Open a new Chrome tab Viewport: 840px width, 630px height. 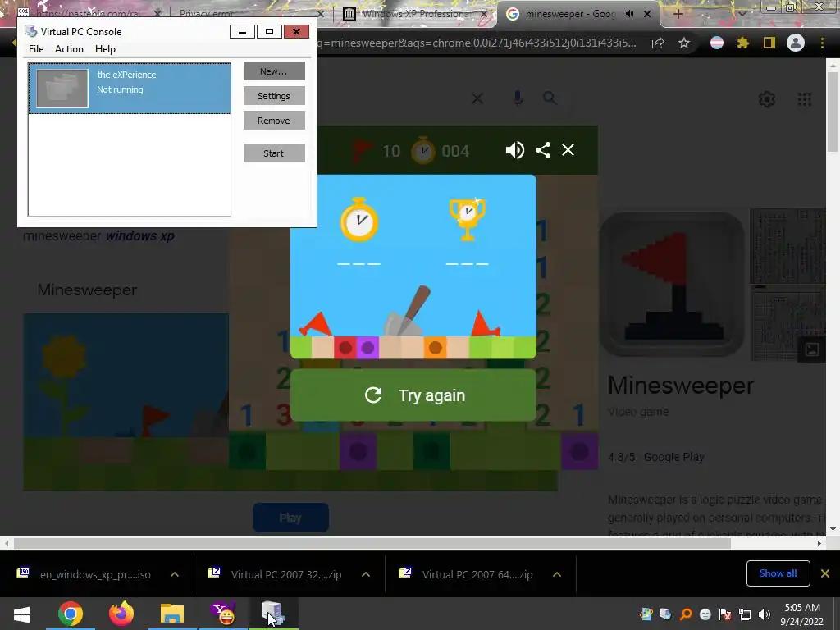678,14
